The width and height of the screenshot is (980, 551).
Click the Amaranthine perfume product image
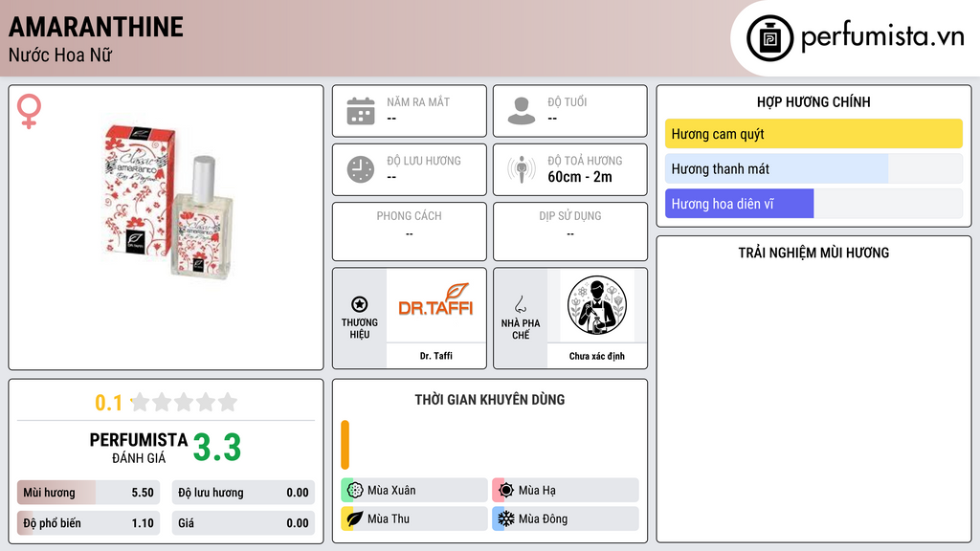coord(168,201)
